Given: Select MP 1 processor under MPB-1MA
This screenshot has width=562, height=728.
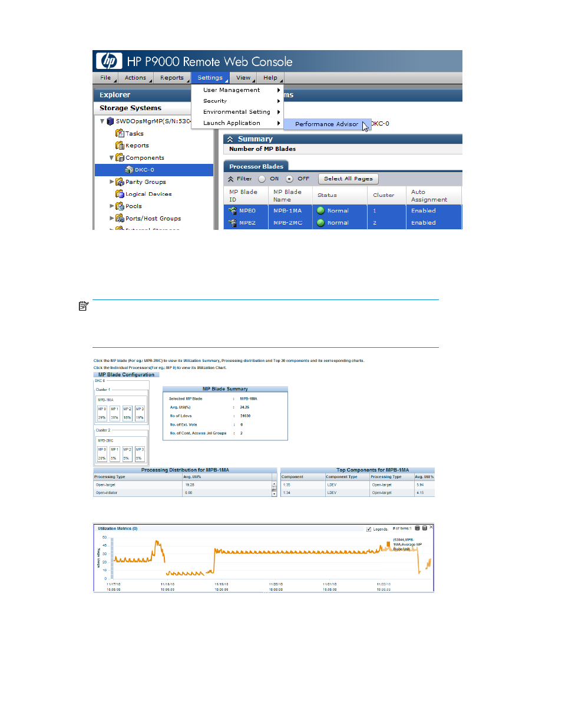Looking at the screenshot, I should point(114,413).
